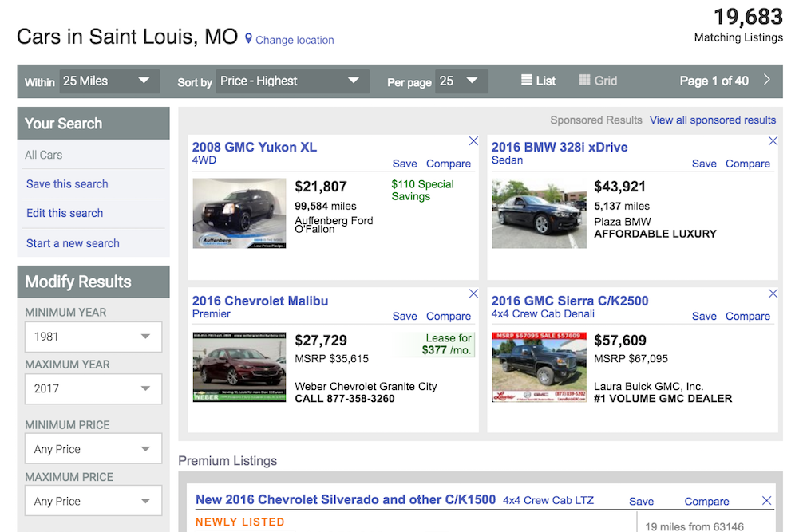Click $27,729 price on Chevrolet Malibu

pos(321,340)
